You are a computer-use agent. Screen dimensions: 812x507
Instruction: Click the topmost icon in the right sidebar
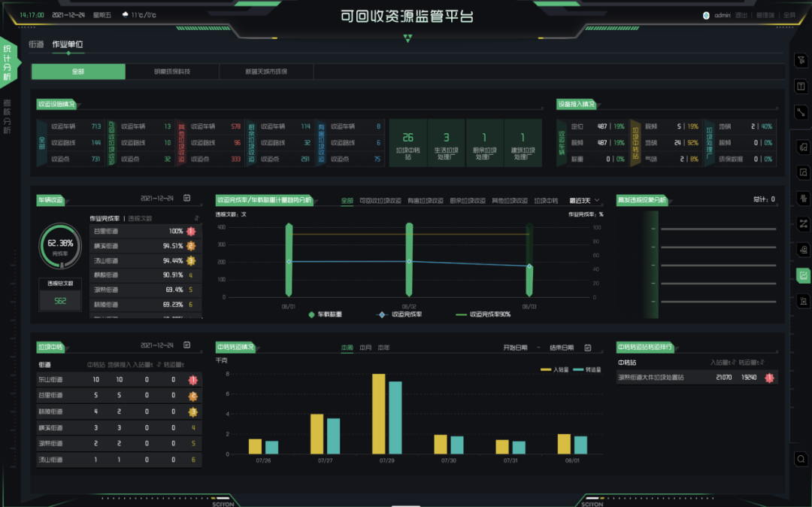click(802, 59)
